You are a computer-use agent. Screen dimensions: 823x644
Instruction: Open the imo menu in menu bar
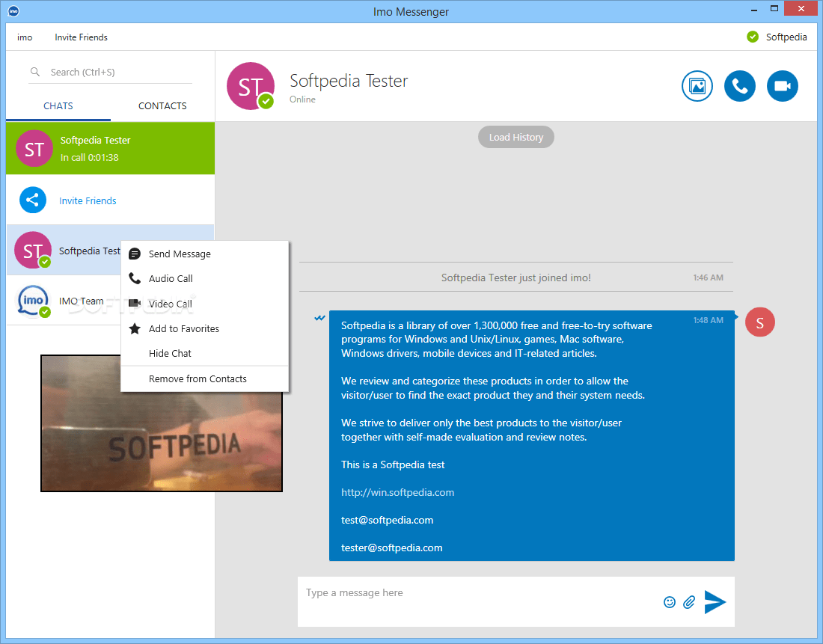(25, 37)
